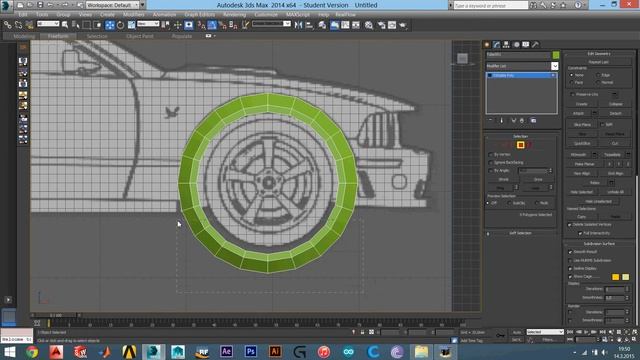This screenshot has height=360, width=640.
Task: Click the viewport navigation cube
Action: tap(462, 58)
